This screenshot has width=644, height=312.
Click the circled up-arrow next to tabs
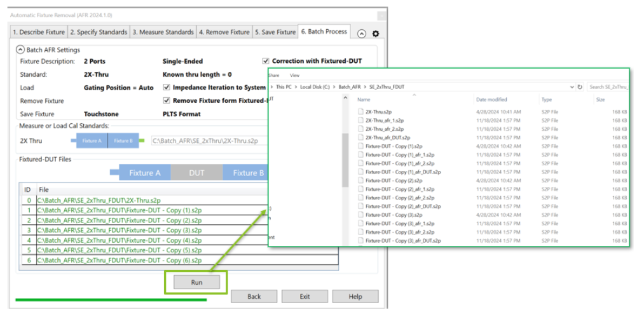click(x=362, y=34)
